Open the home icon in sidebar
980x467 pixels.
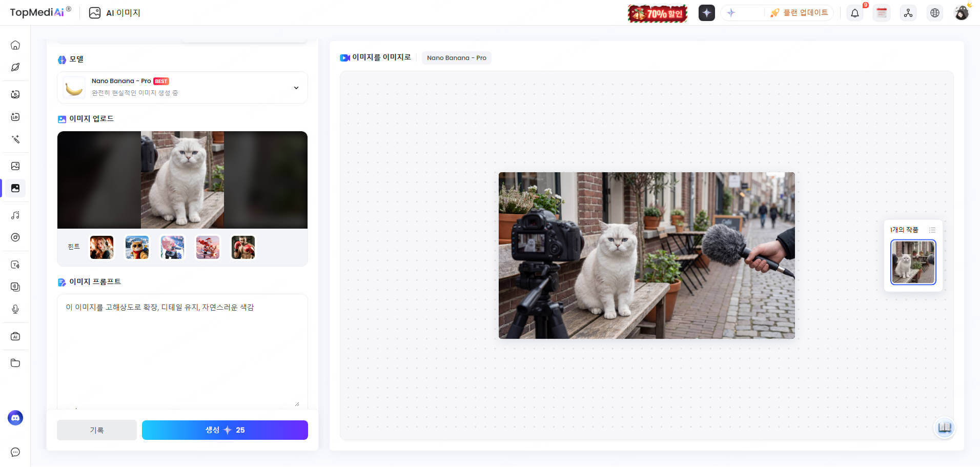click(15, 45)
